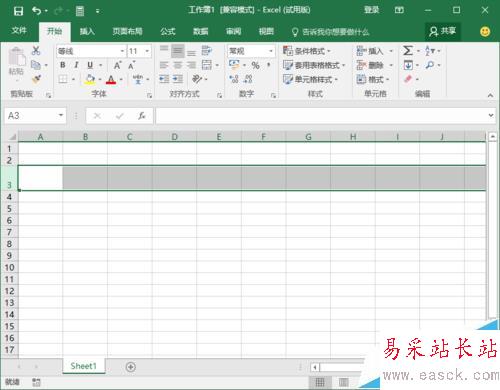Click the Tell Me search box
Image resolution: width=500 pixels, height=390 pixels.
click(331, 32)
